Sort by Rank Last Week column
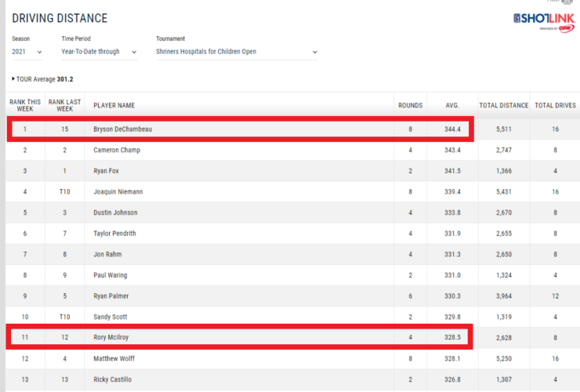580x392 pixels. tap(65, 106)
